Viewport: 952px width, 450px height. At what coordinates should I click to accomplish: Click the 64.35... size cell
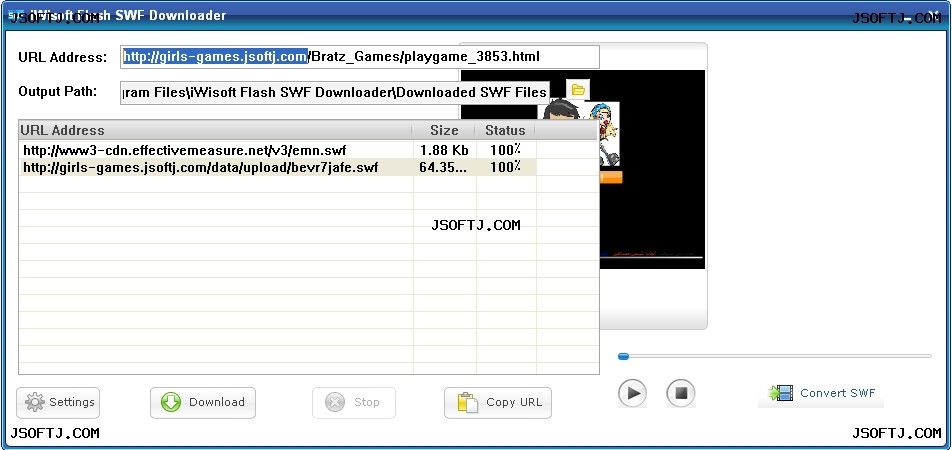click(x=443, y=168)
